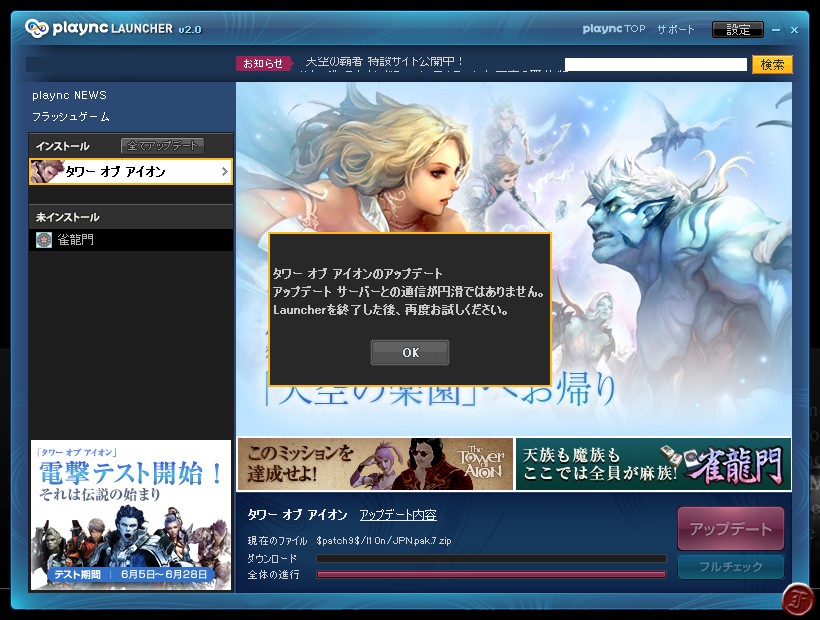
Task: Open the サポート link
Action: (x=676, y=29)
